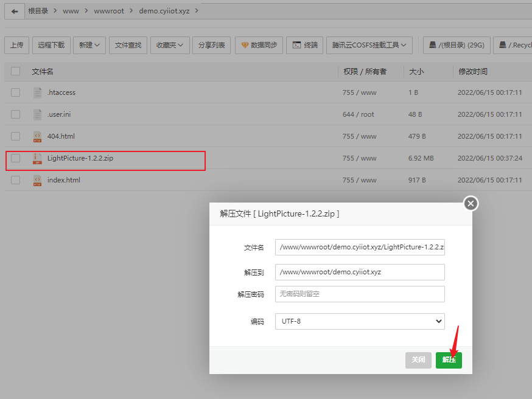This screenshot has height=399, width=532.
Task: Click the 2022/06/15 00:37:24 timestamp
Action: tap(489, 158)
